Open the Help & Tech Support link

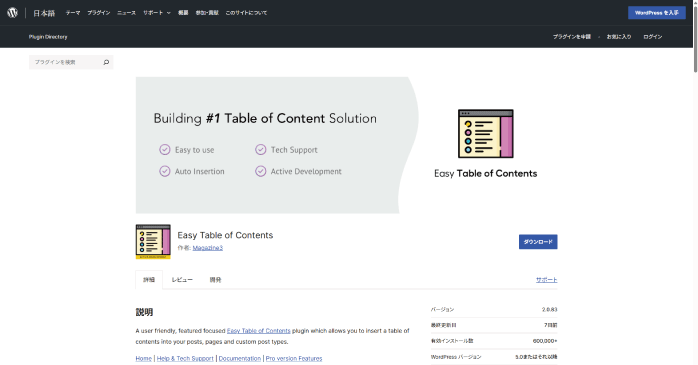click(185, 358)
